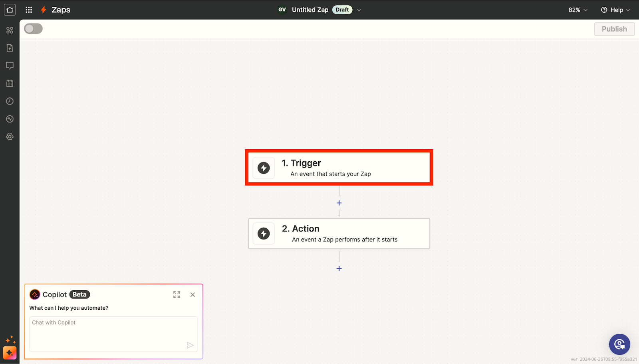The width and height of the screenshot is (639, 364).
Task: Open the components sidebar icon
Action: pos(10,30)
